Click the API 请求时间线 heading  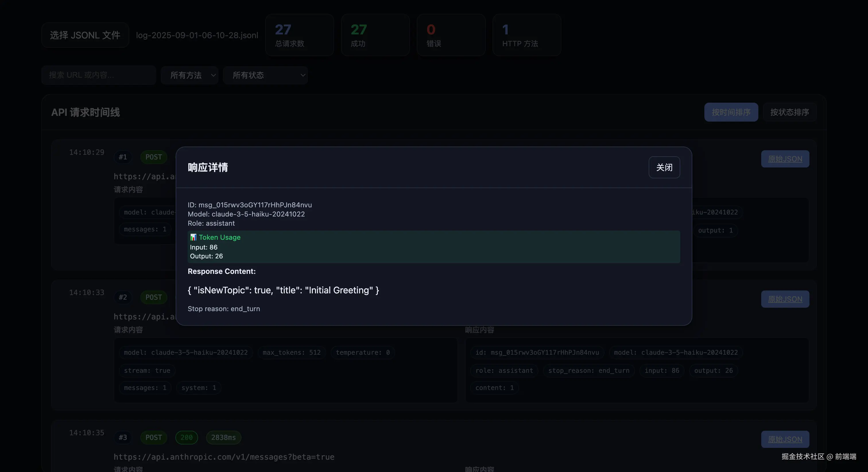(x=85, y=112)
